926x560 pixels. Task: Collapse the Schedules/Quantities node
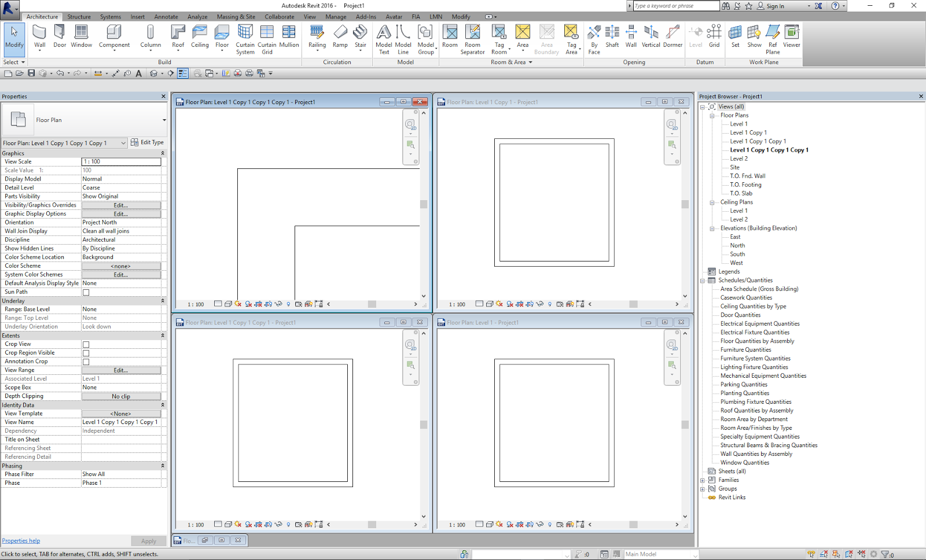tap(703, 281)
